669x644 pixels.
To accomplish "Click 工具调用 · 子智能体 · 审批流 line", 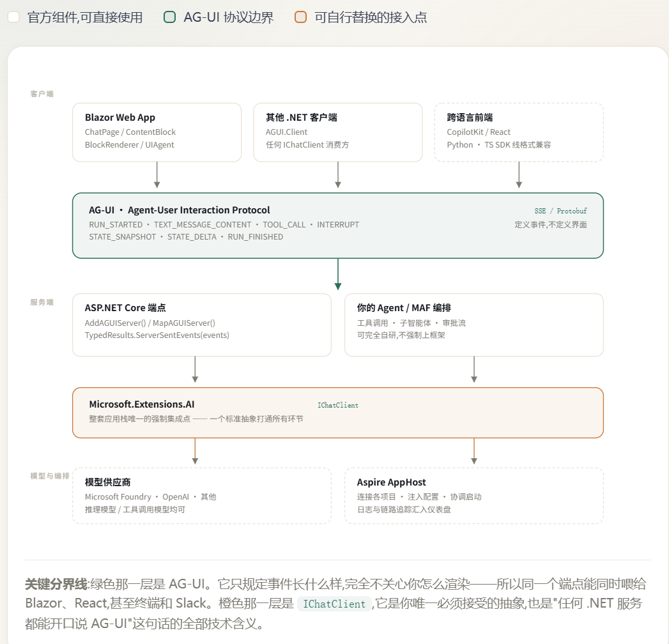I will point(411,323).
